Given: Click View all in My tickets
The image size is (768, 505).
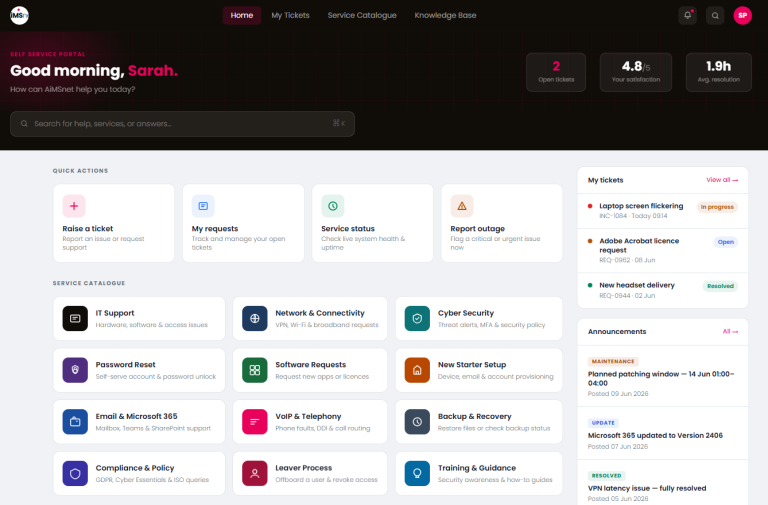Looking at the screenshot, I should point(722,180).
